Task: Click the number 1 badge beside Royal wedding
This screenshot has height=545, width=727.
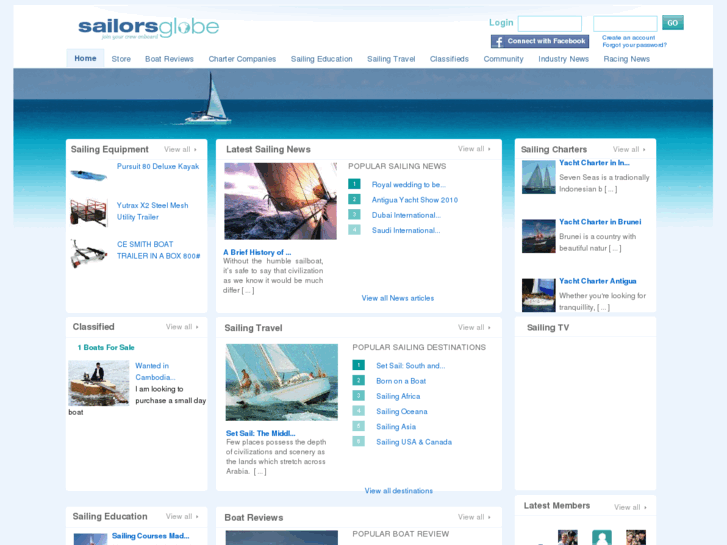Action: pyautogui.click(x=354, y=184)
